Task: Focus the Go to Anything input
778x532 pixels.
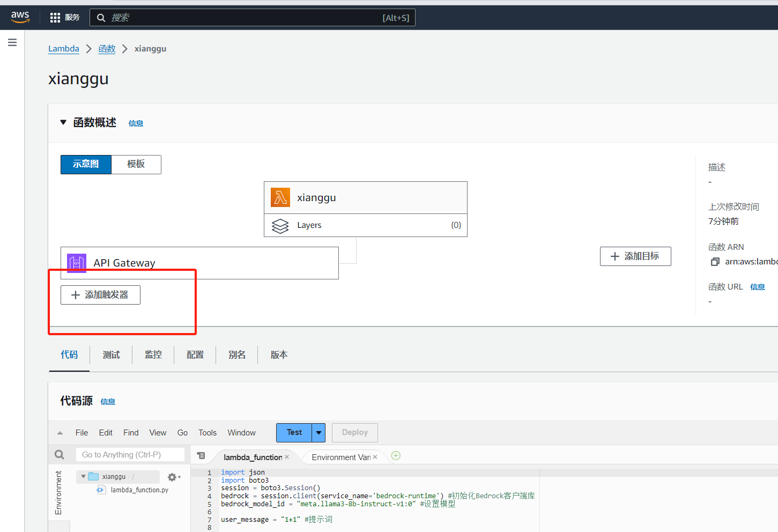Action: pos(130,455)
